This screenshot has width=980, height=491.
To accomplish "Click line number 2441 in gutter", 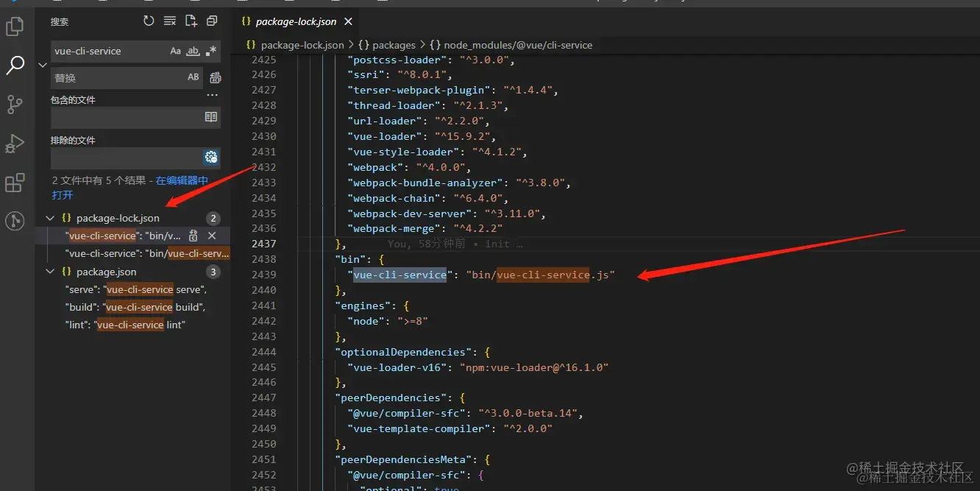I will [x=263, y=305].
